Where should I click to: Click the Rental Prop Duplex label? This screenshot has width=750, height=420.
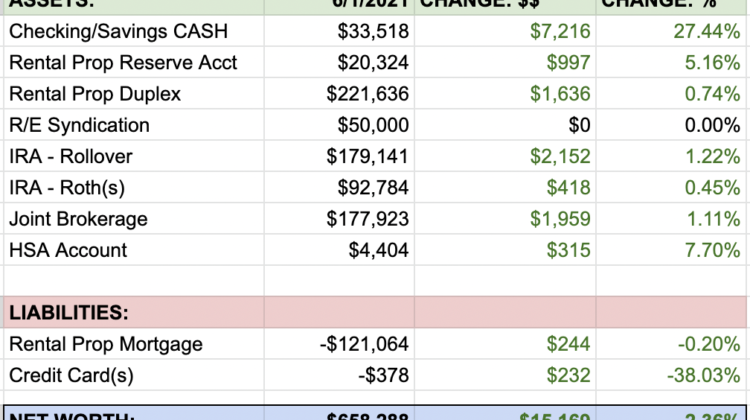(95, 94)
